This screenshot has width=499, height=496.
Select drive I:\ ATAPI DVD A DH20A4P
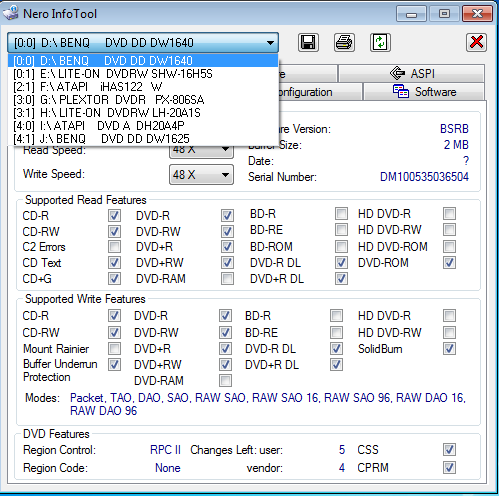click(x=143, y=126)
